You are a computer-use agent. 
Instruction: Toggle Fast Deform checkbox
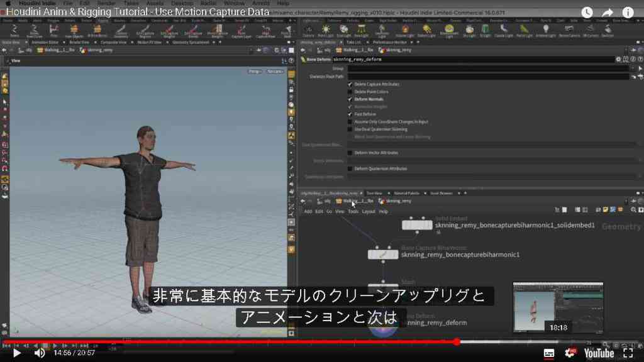(x=350, y=114)
